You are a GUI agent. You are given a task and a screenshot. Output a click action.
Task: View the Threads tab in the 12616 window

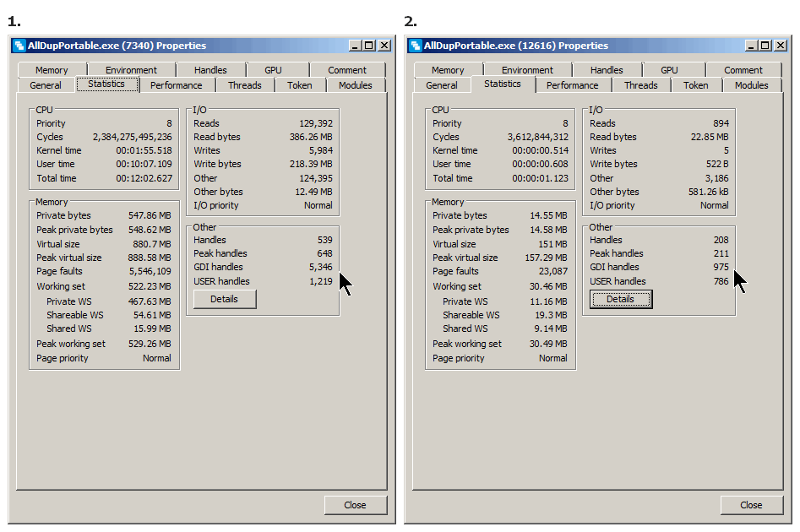(x=640, y=85)
